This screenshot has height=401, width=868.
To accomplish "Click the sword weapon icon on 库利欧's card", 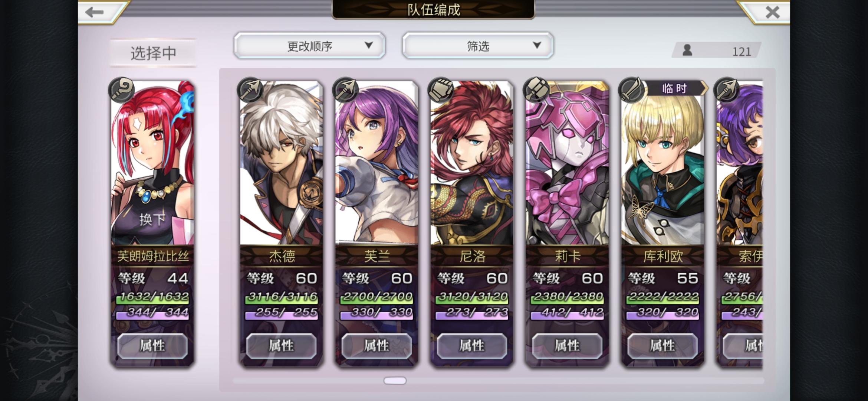I will (631, 90).
